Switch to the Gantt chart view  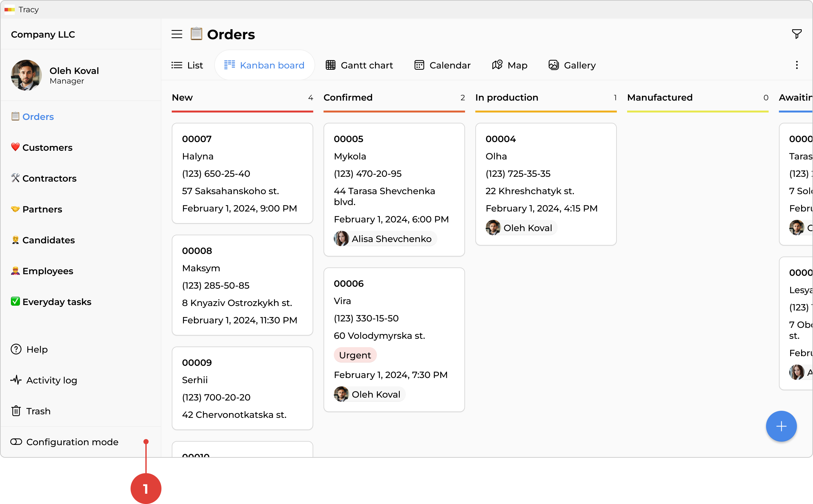pos(359,65)
